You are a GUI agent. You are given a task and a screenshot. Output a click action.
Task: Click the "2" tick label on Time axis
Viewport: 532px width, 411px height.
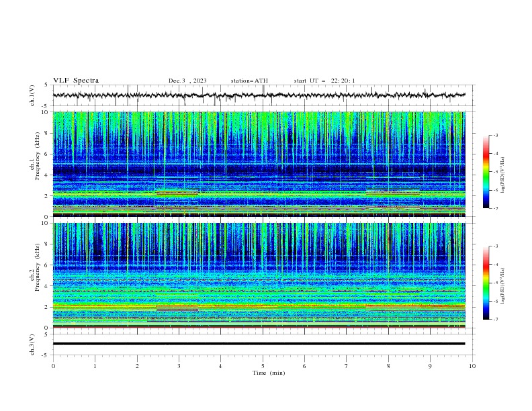pyautogui.click(x=137, y=366)
